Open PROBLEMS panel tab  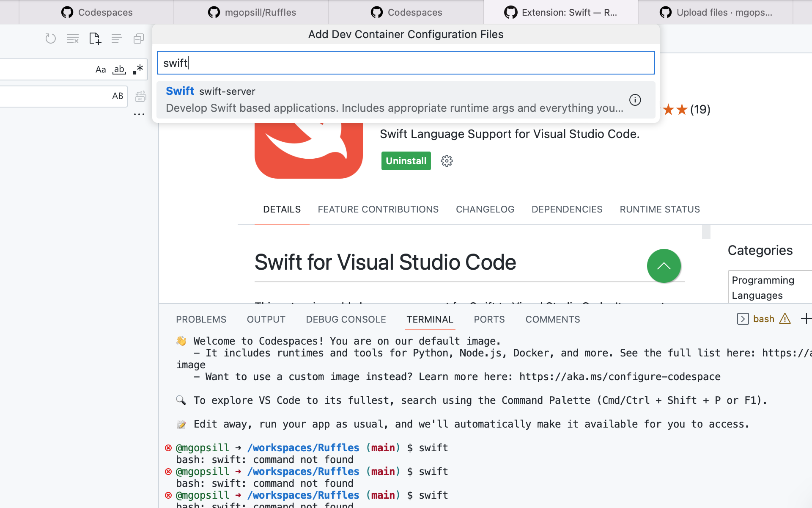coord(201,319)
